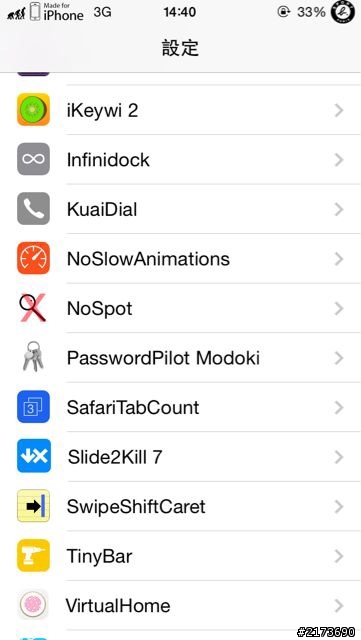Tap the SafariTabCount blue tabs icon
This screenshot has width=361, height=640.
[33, 407]
